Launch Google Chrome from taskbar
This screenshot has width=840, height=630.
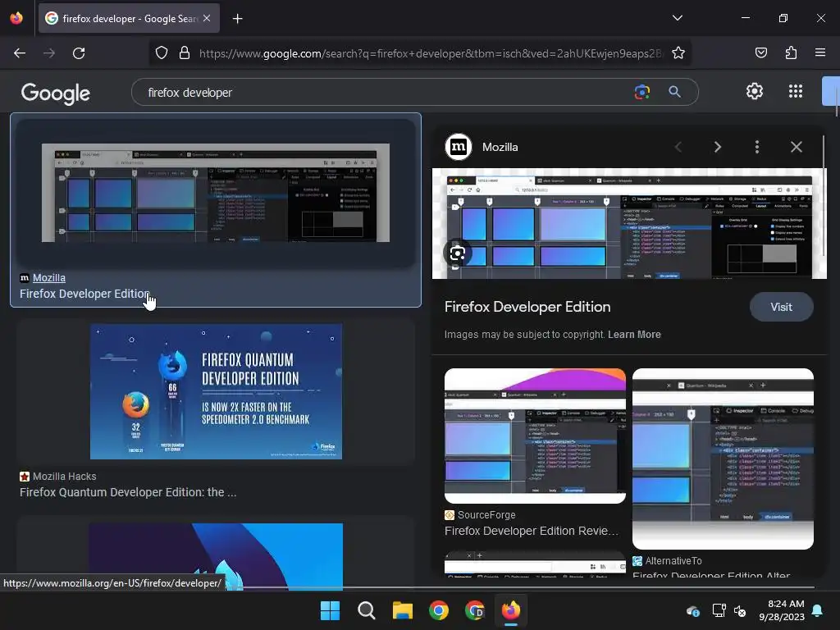pos(439,610)
